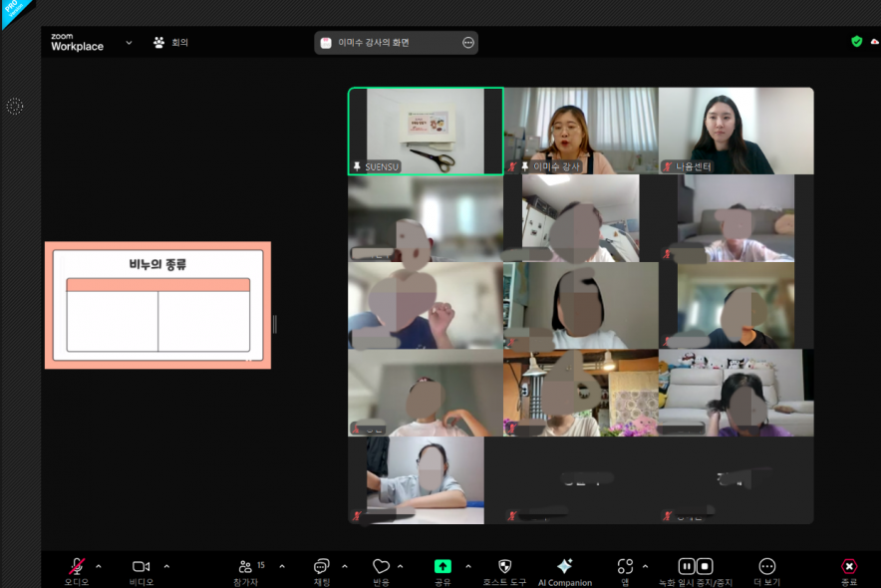The image size is (881, 588).
Task: Select the 회의 meeting tab at top
Action: 170,43
